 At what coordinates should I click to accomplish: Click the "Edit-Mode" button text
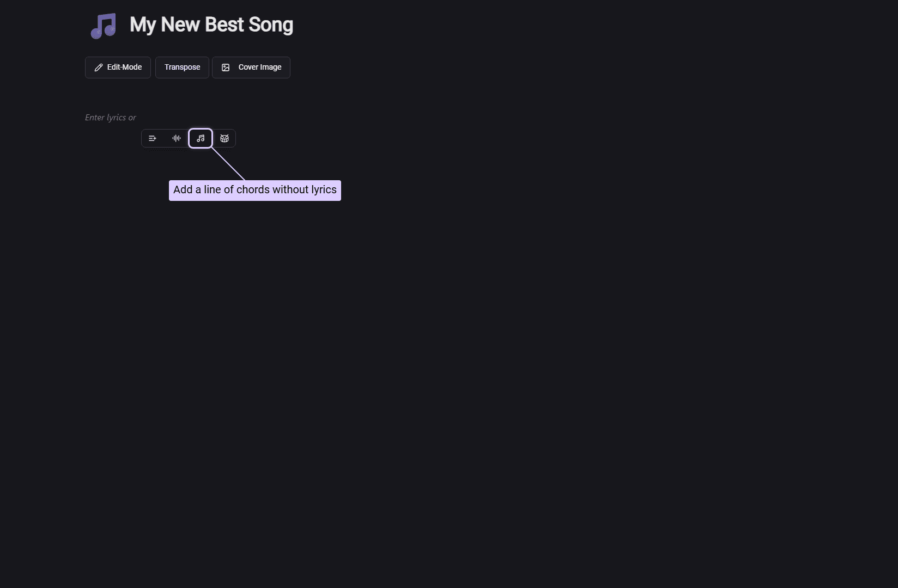pos(124,68)
